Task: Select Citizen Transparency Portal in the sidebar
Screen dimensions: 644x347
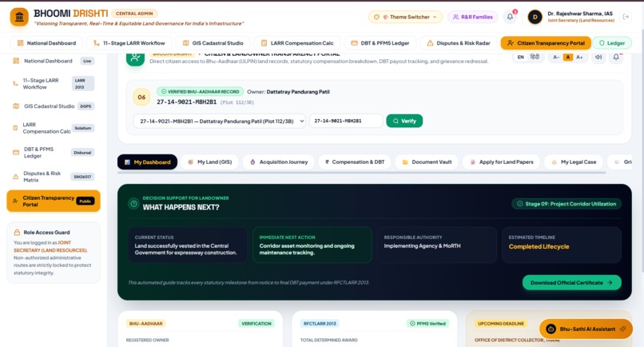Action: click(x=54, y=201)
